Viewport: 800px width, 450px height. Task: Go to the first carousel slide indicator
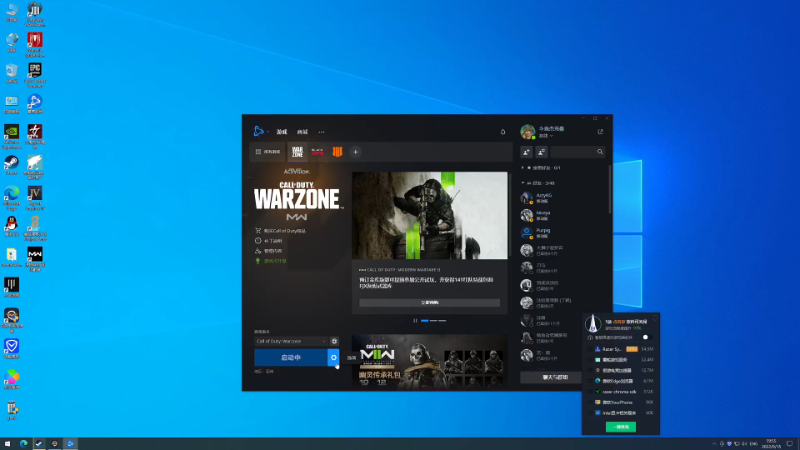click(424, 320)
